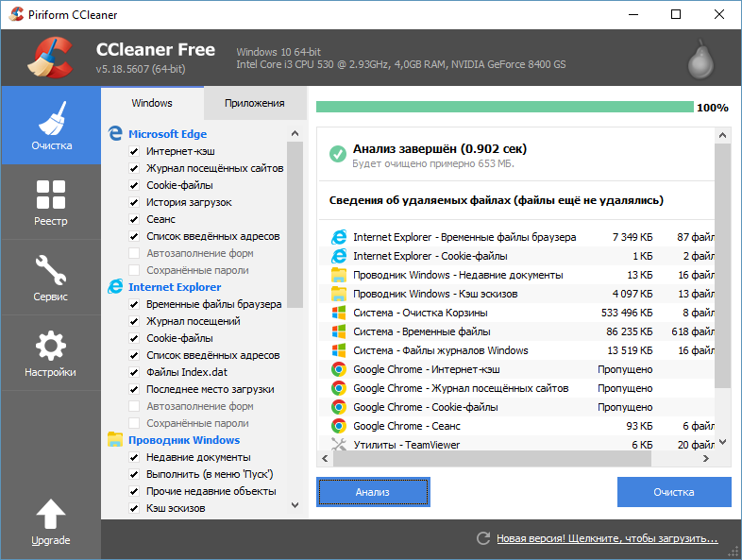Screen dimensions: 742x560
Task: Select Утилиты - TeamViewer result text
Action: coord(406,445)
